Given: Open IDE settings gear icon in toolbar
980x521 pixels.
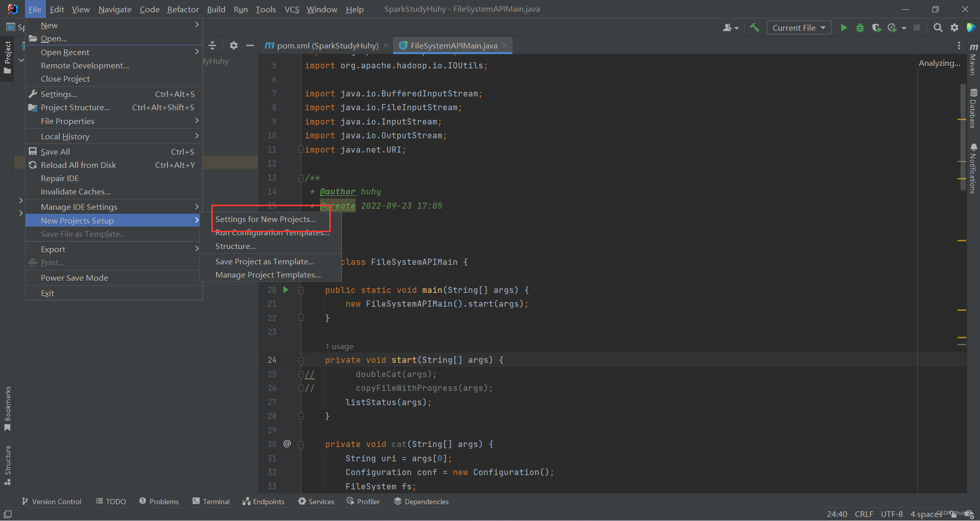Looking at the screenshot, I should pyautogui.click(x=954, y=28).
